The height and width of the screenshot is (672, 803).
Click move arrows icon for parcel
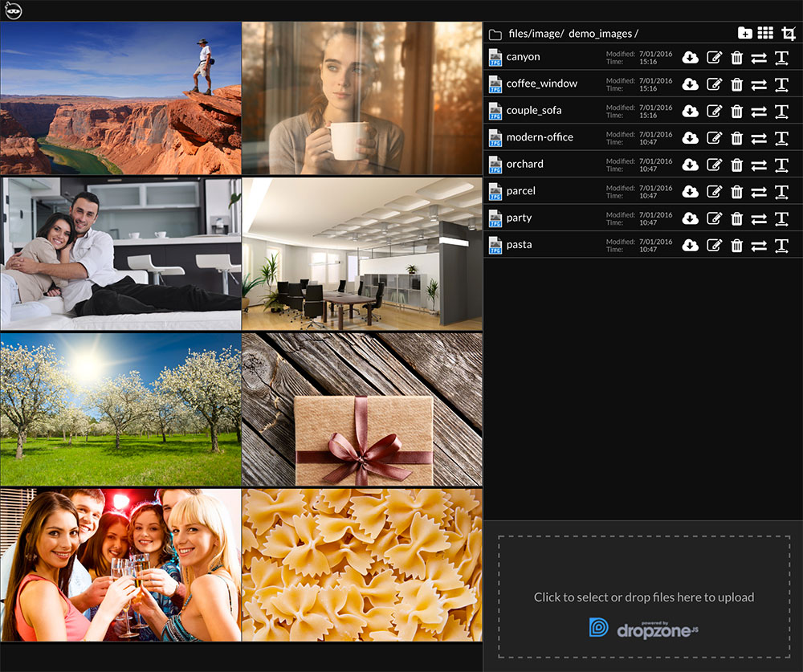click(x=759, y=192)
